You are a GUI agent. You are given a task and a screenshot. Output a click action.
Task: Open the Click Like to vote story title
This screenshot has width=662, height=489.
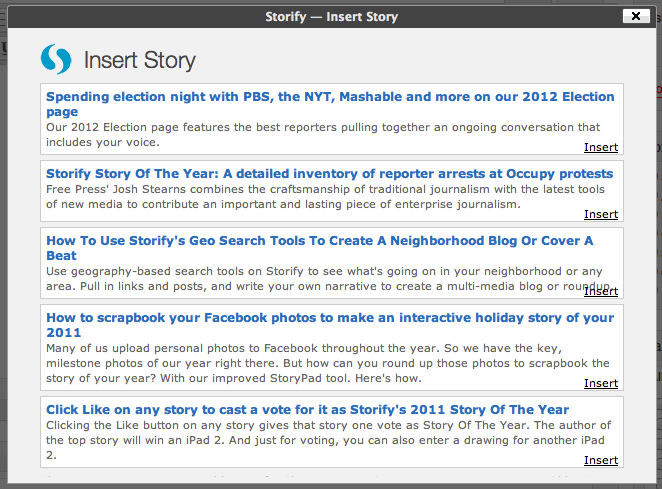tap(307, 410)
